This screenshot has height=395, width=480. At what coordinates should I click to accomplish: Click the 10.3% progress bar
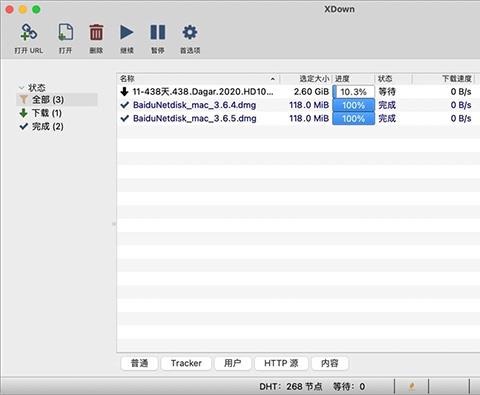(354, 92)
